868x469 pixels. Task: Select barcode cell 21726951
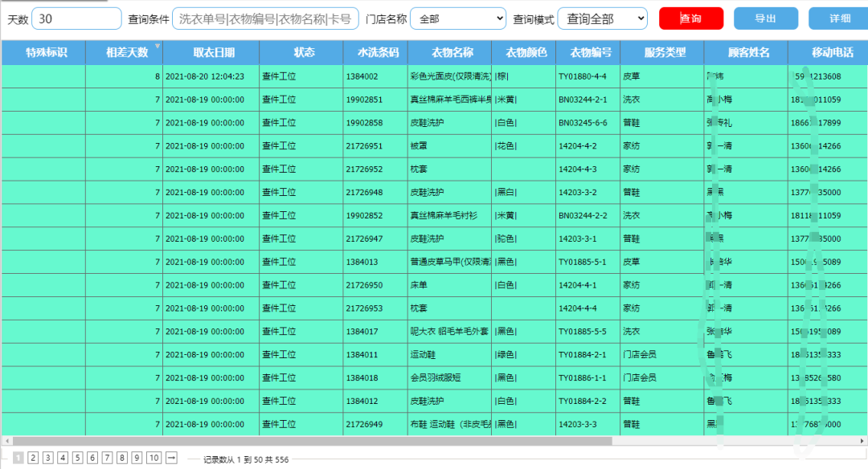point(375,146)
